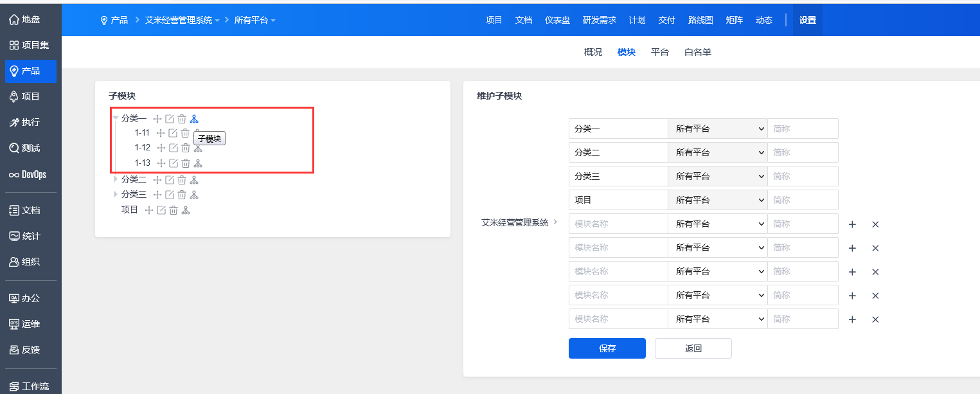Open the 艾米经营管理系统 product dropdown

click(x=182, y=20)
